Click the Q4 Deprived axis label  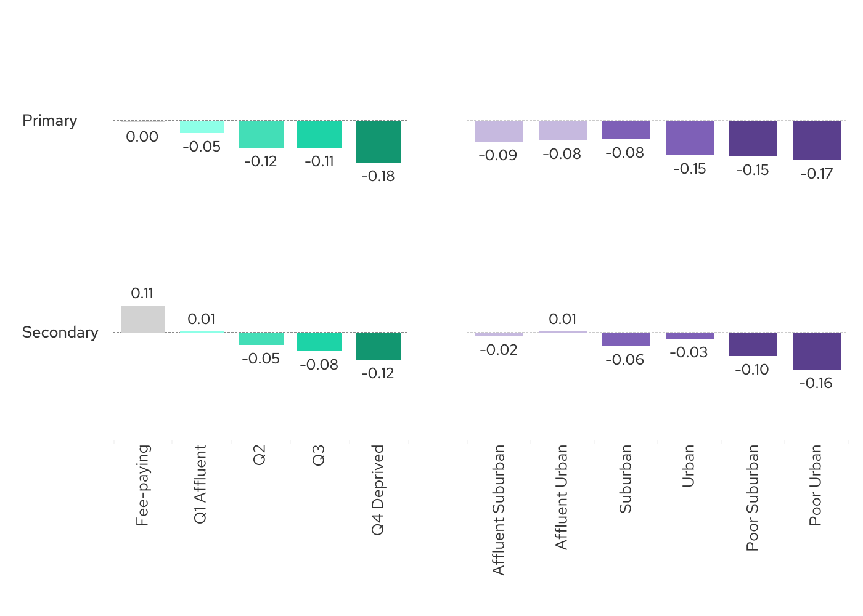[x=378, y=490]
